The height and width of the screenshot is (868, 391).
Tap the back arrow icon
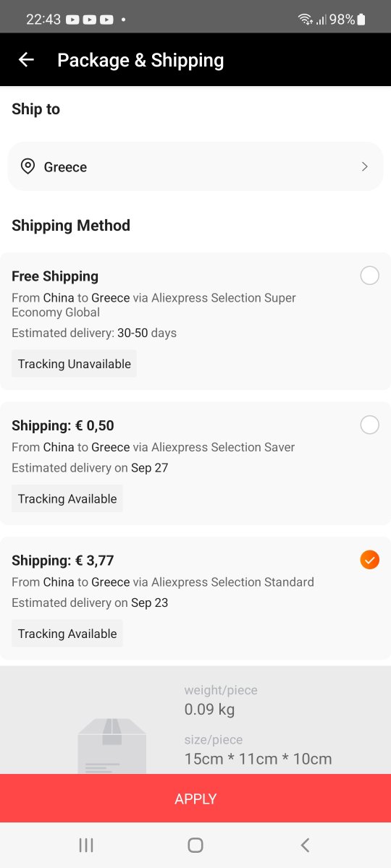click(26, 60)
